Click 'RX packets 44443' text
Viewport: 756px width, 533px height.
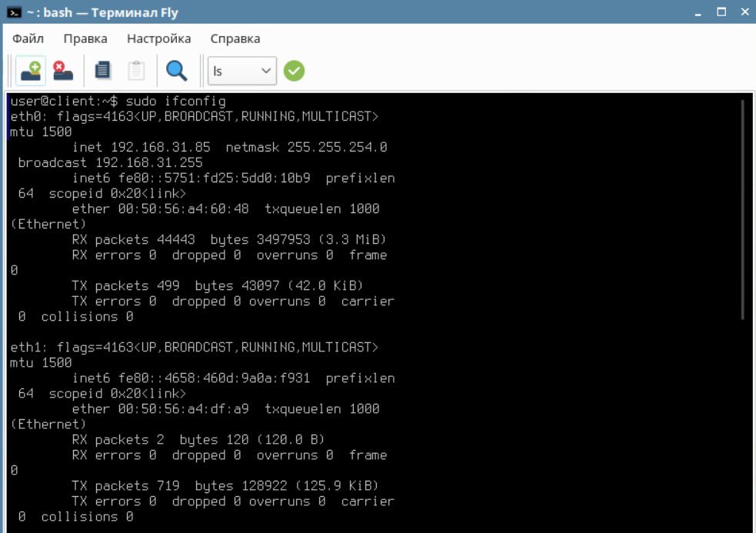click(134, 240)
